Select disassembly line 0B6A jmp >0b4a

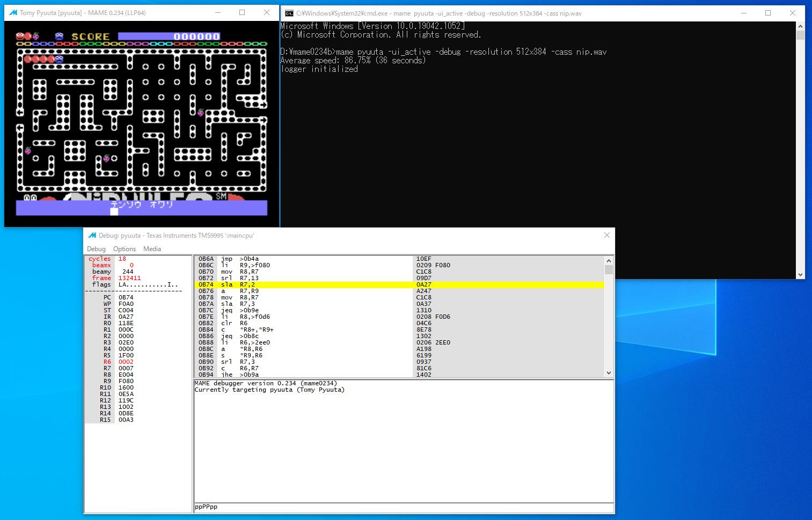coord(399,259)
